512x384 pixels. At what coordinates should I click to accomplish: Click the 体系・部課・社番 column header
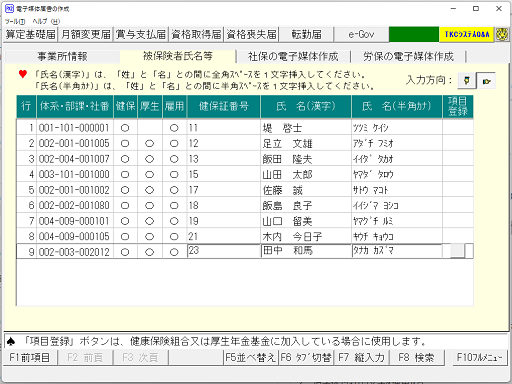[75, 106]
